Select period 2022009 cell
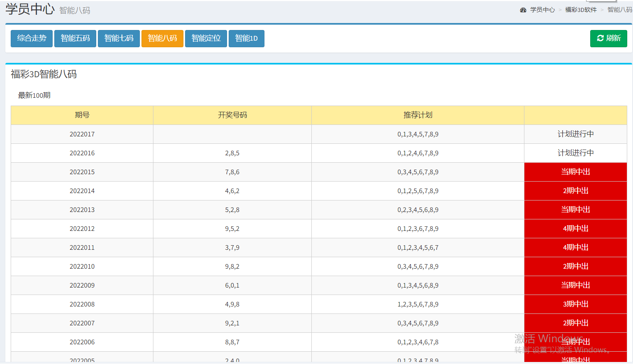 point(82,286)
